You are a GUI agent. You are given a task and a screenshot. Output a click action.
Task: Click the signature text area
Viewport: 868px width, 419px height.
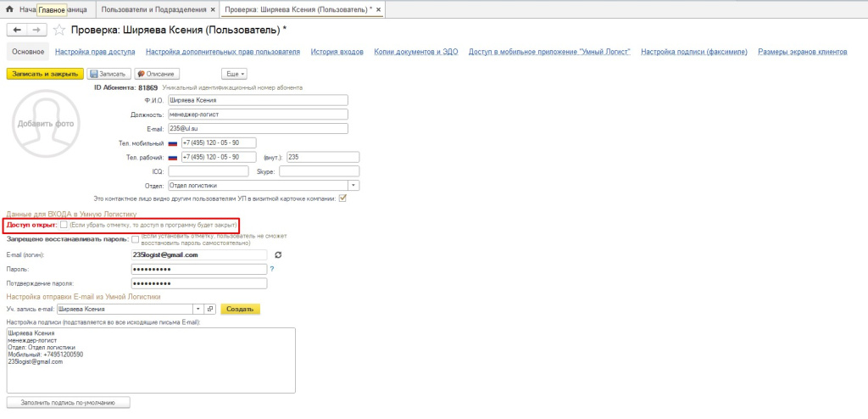click(x=151, y=360)
